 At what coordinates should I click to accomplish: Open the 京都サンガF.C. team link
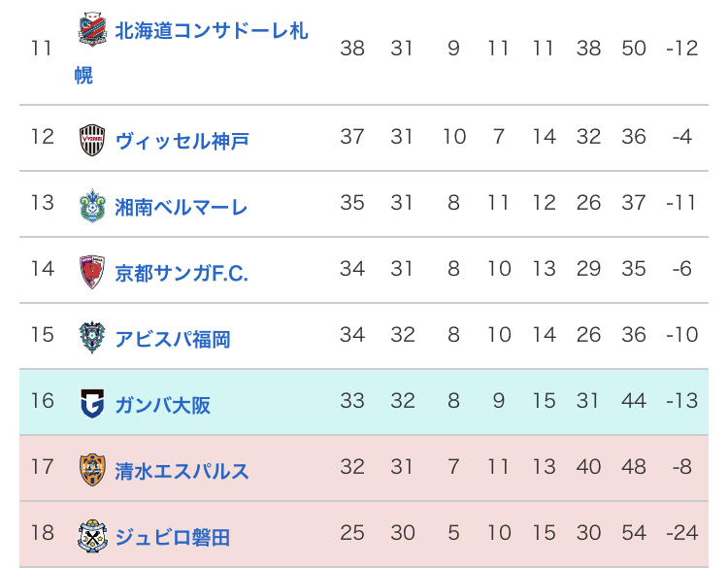(182, 273)
